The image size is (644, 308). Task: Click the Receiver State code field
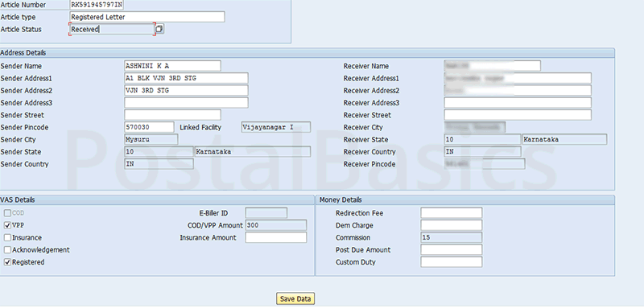pyautogui.click(x=482, y=139)
